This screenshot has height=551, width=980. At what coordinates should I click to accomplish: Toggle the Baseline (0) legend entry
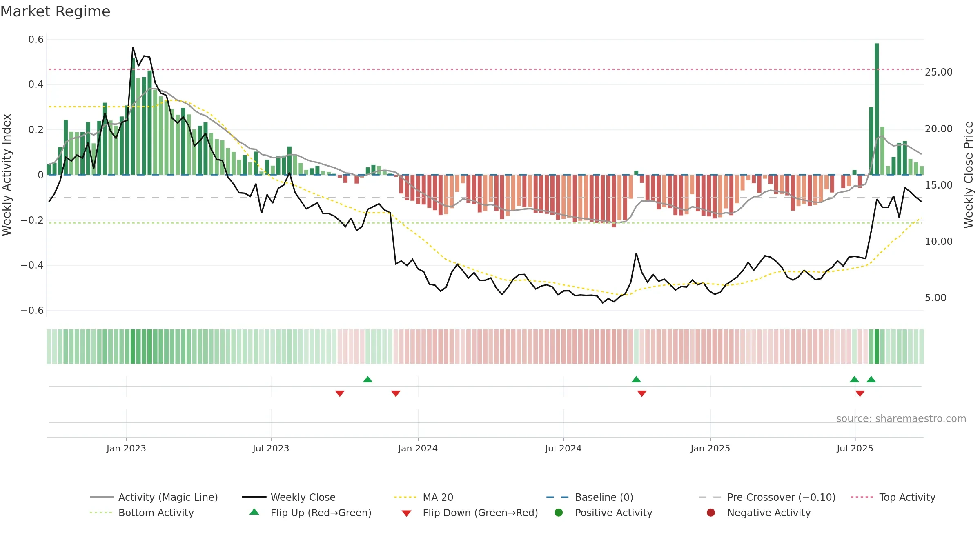(x=590, y=497)
